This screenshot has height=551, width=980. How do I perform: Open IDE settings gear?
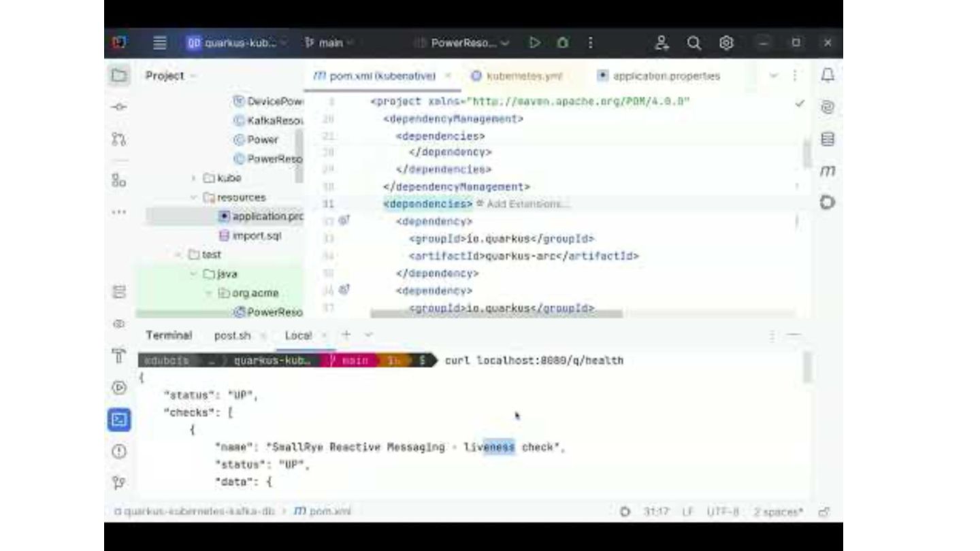pyautogui.click(x=726, y=43)
